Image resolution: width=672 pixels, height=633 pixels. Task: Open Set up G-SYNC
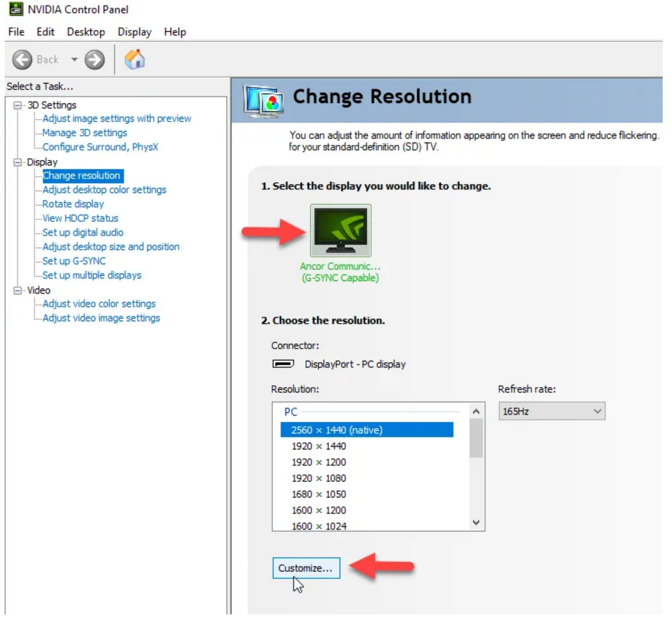[74, 261]
